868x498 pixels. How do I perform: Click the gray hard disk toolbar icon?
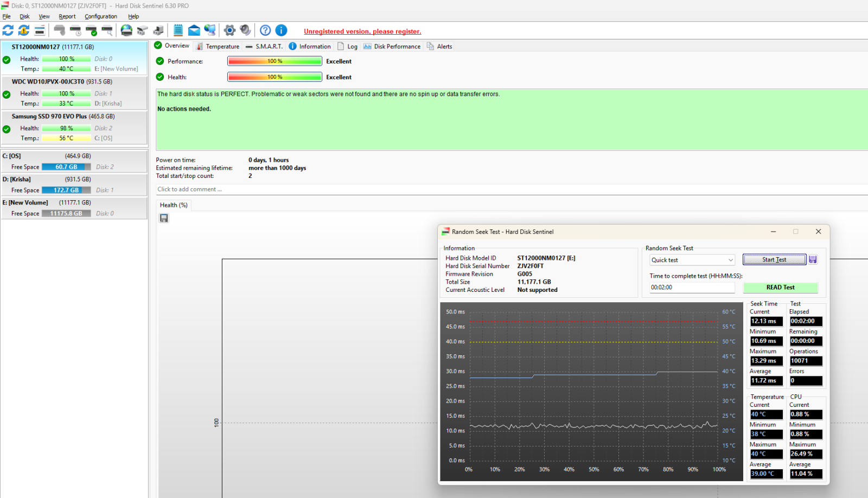(x=59, y=30)
